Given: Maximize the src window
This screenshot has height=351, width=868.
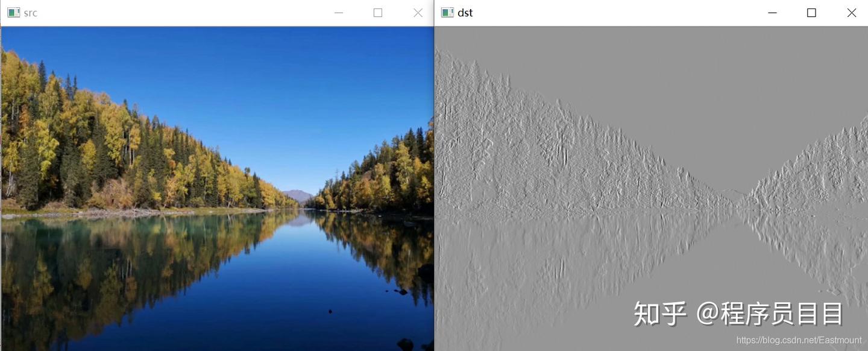Looking at the screenshot, I should click(378, 13).
